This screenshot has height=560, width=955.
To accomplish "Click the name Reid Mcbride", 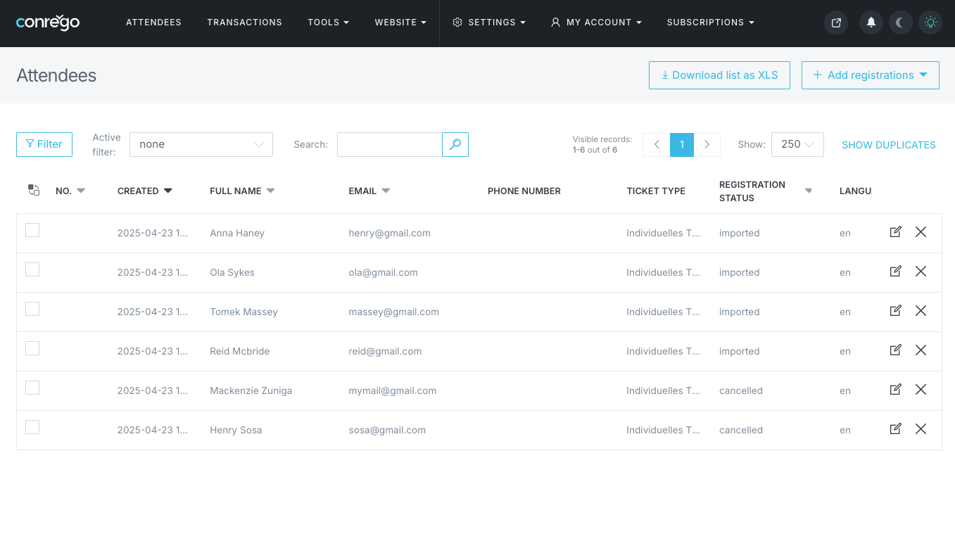I will 239,351.
